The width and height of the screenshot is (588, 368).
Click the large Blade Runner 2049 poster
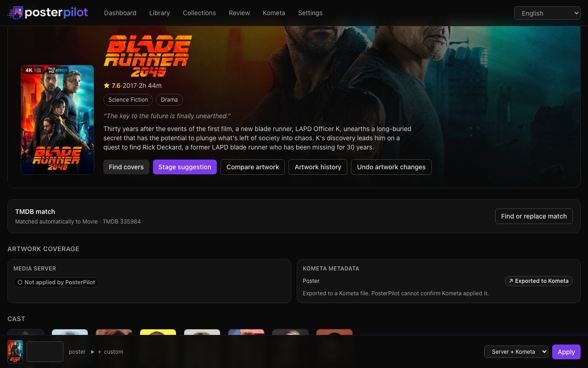click(x=57, y=120)
